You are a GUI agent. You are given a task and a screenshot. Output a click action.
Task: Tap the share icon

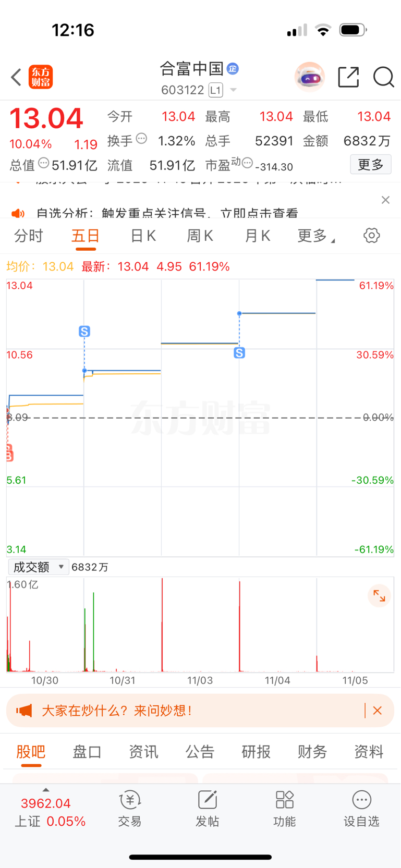348,77
